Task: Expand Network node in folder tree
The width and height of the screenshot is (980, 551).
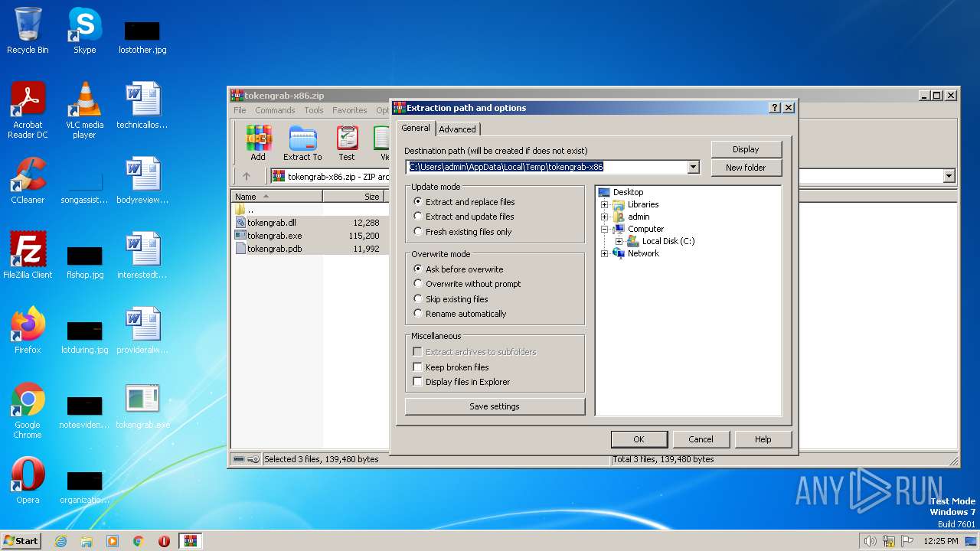Action: 604,253
